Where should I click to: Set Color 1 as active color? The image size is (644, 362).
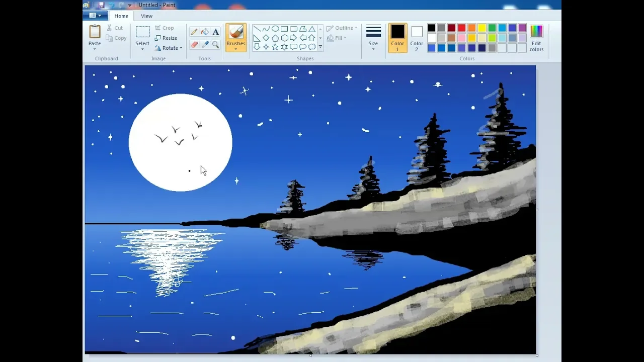pos(397,38)
